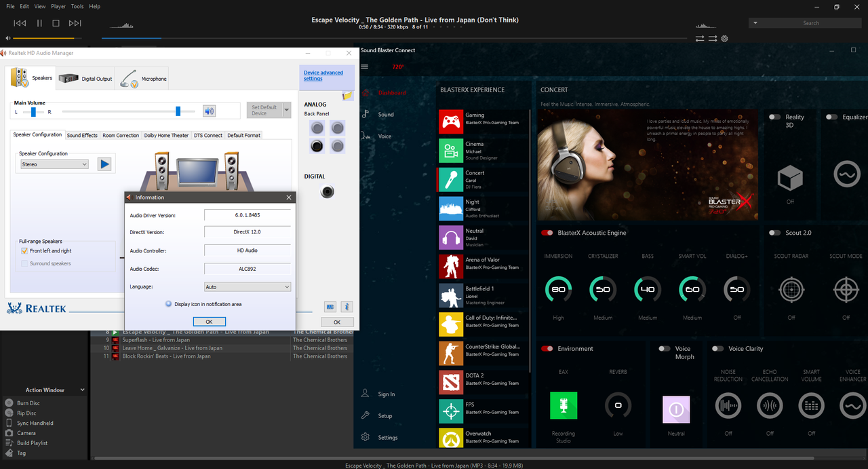Image resolution: width=868 pixels, height=469 pixels.
Task: Open the Player menu
Action: tap(58, 6)
